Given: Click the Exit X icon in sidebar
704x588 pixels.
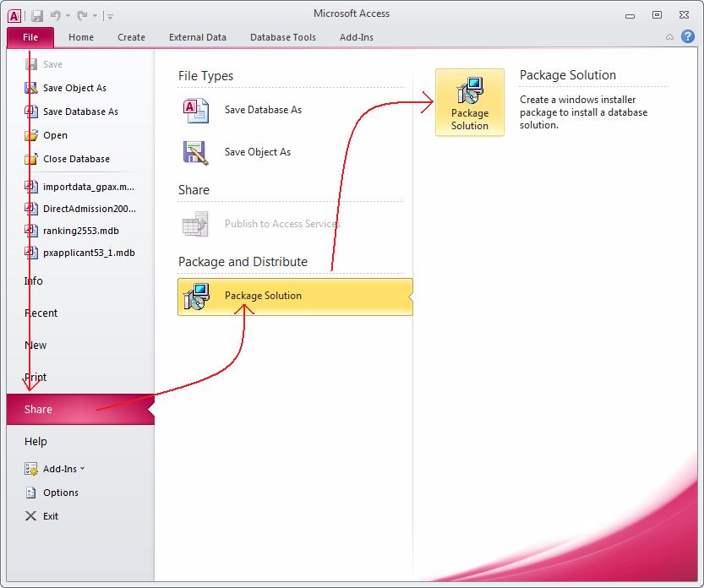Looking at the screenshot, I should tap(30, 516).
